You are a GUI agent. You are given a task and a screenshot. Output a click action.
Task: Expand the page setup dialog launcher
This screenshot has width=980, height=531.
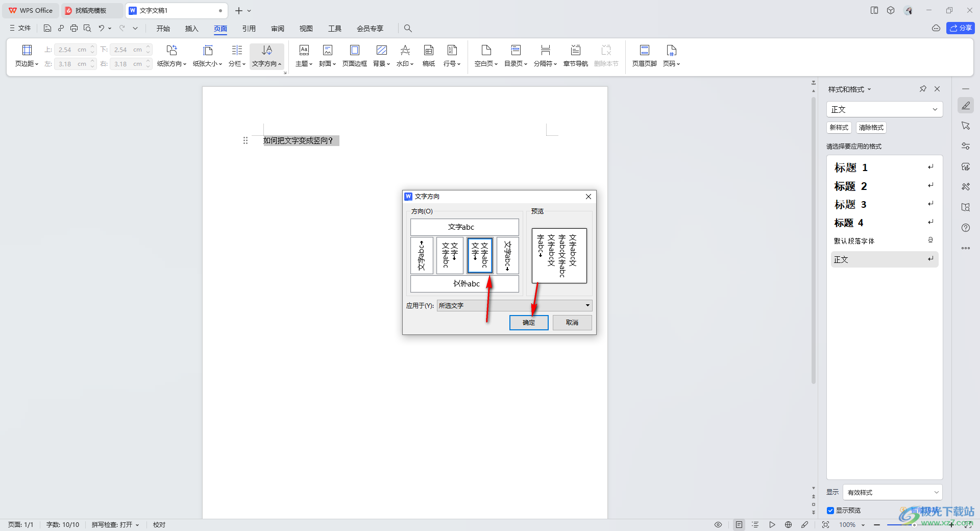tap(285, 73)
